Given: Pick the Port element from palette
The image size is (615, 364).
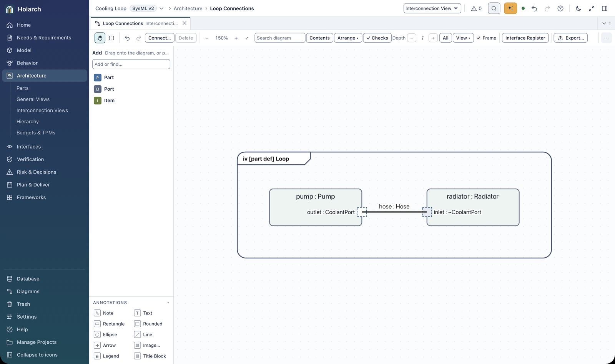Looking at the screenshot, I should 131,89.
